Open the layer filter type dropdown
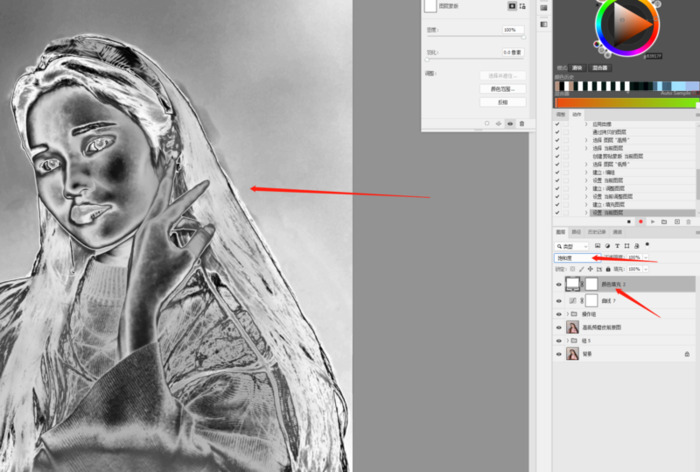This screenshot has width=700, height=472. point(572,244)
